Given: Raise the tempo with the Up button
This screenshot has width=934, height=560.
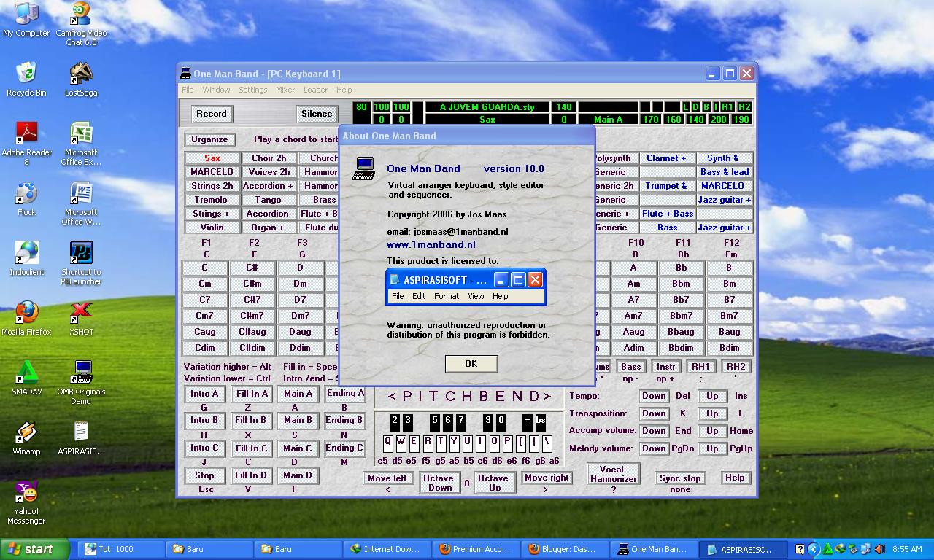Looking at the screenshot, I should [712, 396].
